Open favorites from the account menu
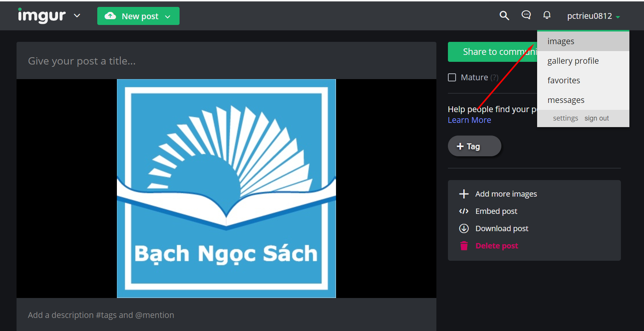644x331 pixels. coord(564,81)
